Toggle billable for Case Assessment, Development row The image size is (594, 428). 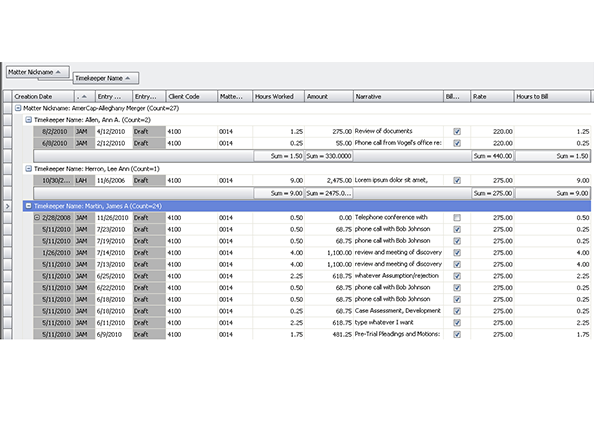457,311
